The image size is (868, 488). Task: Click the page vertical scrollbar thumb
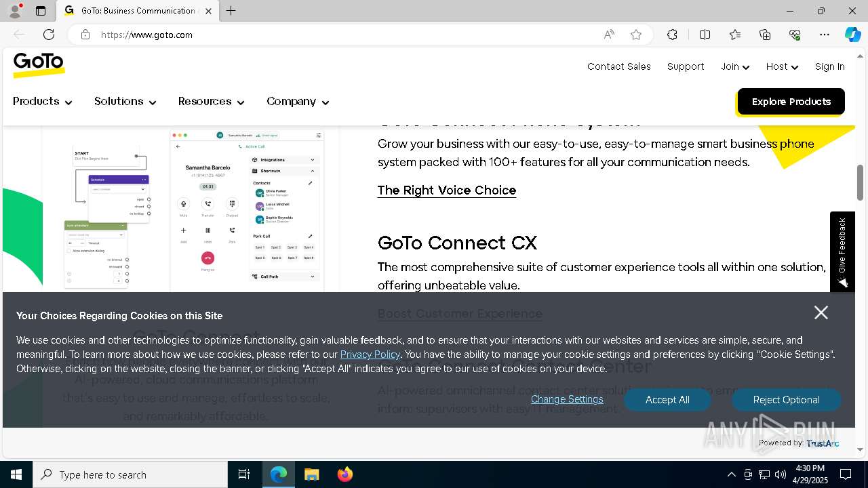pos(861,183)
